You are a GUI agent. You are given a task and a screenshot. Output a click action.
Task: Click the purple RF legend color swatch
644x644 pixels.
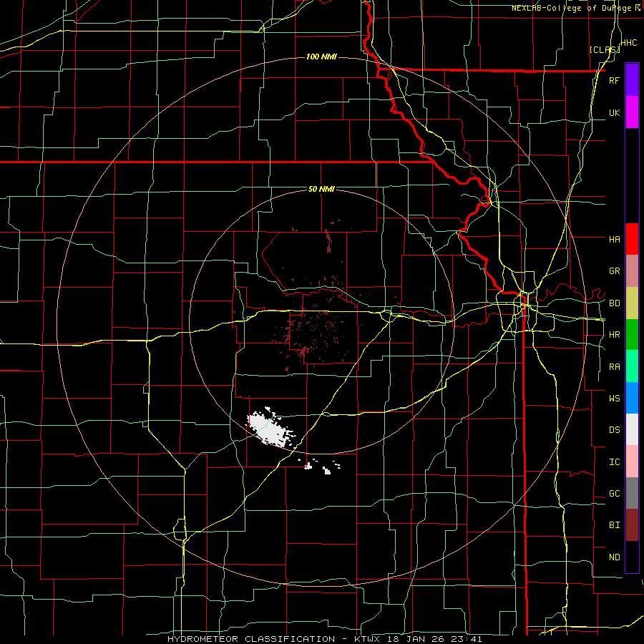click(x=632, y=80)
